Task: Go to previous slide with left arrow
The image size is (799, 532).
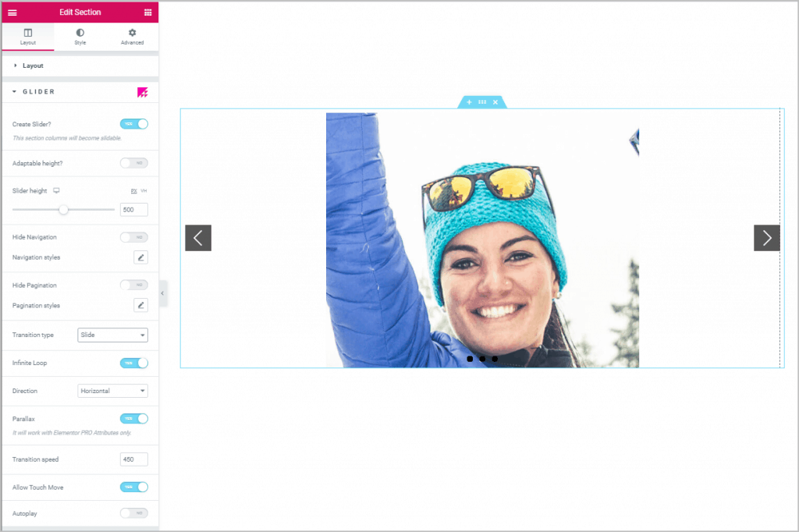Action: tap(198, 238)
